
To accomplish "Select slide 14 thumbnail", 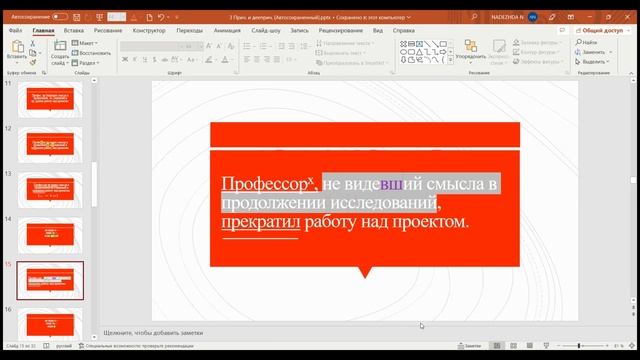I will pos(50,236).
